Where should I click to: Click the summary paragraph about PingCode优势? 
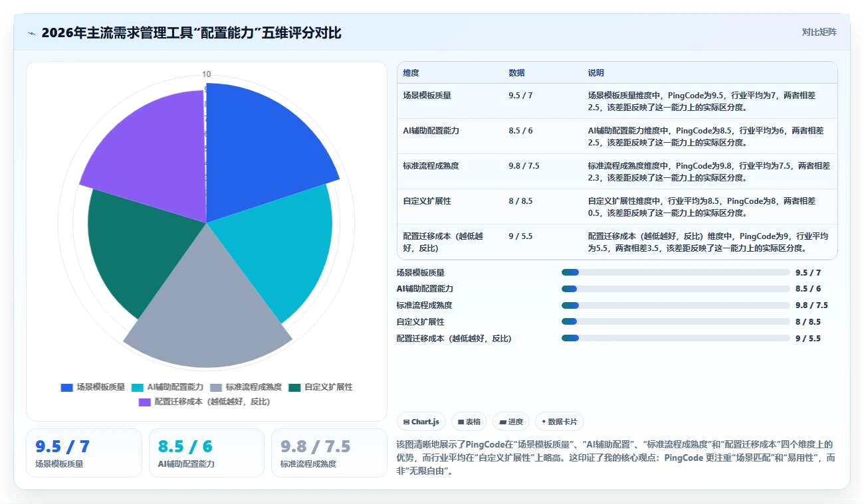point(615,458)
